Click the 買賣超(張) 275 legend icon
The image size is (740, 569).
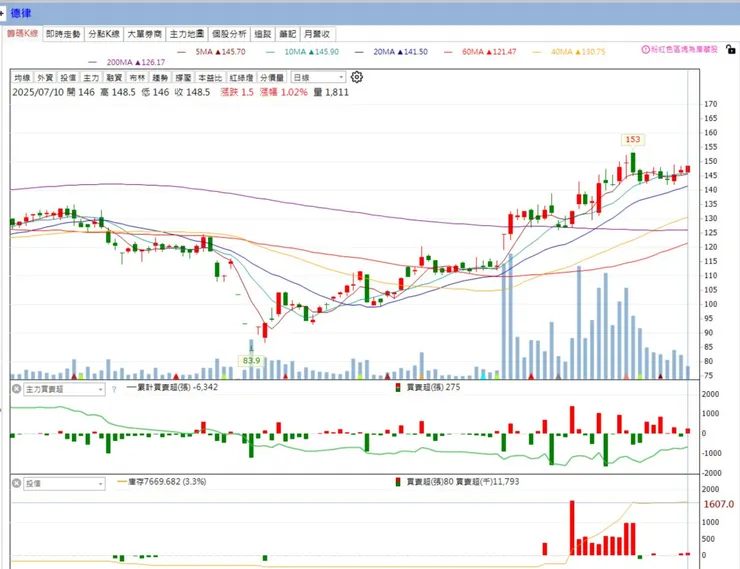[x=398, y=388]
